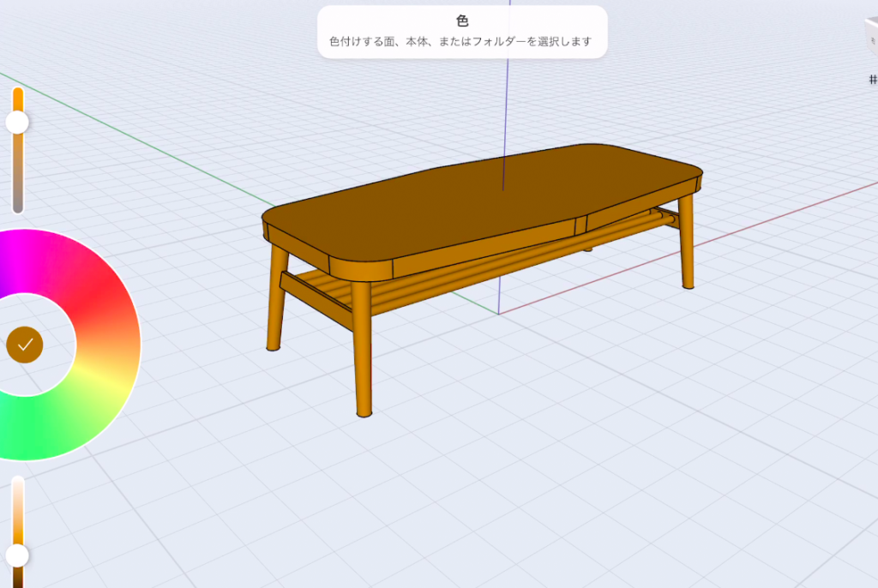This screenshot has height=588, width=878.
Task: Click the upper saturation slider handle
Action: click(17, 122)
